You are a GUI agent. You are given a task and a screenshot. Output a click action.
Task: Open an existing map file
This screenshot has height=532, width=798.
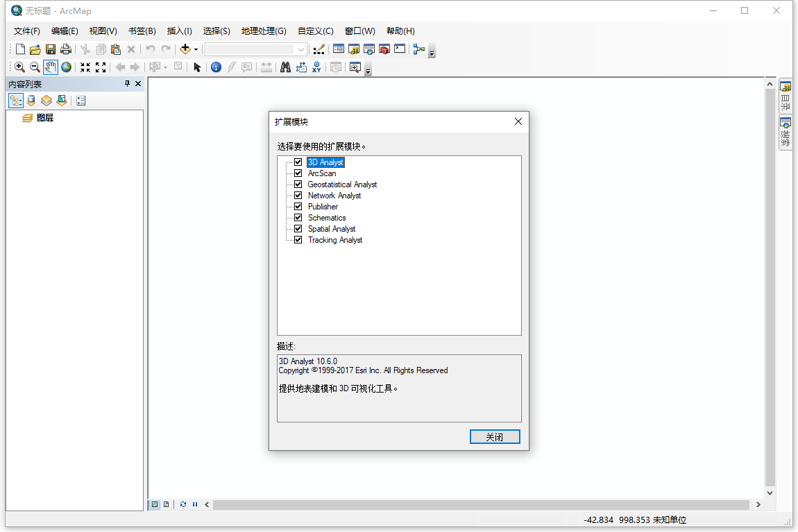(35, 49)
